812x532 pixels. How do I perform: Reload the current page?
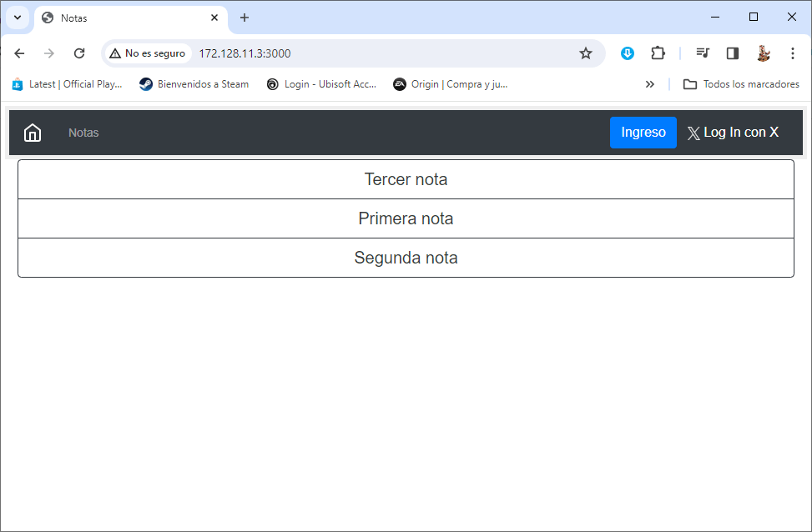click(x=79, y=53)
